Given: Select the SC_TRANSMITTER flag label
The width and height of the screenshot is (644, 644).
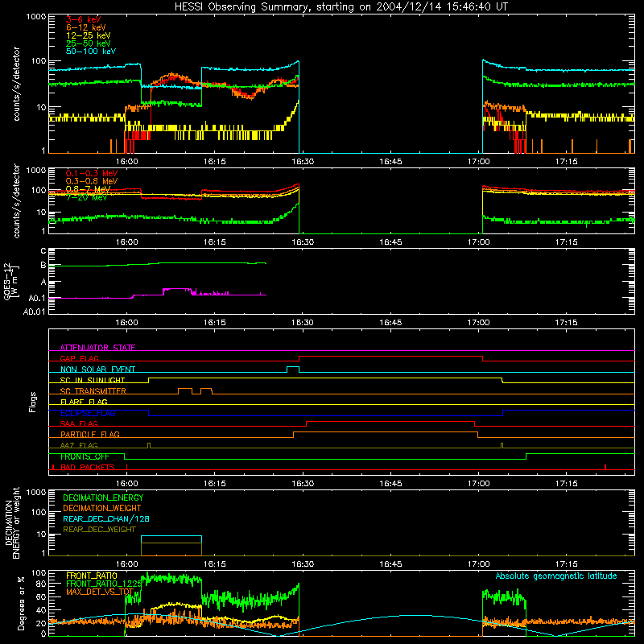Looking at the screenshot, I should tap(93, 390).
